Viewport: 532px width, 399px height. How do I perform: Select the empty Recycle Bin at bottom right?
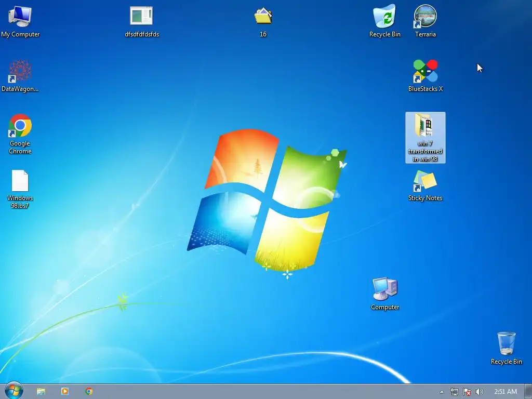pos(506,349)
